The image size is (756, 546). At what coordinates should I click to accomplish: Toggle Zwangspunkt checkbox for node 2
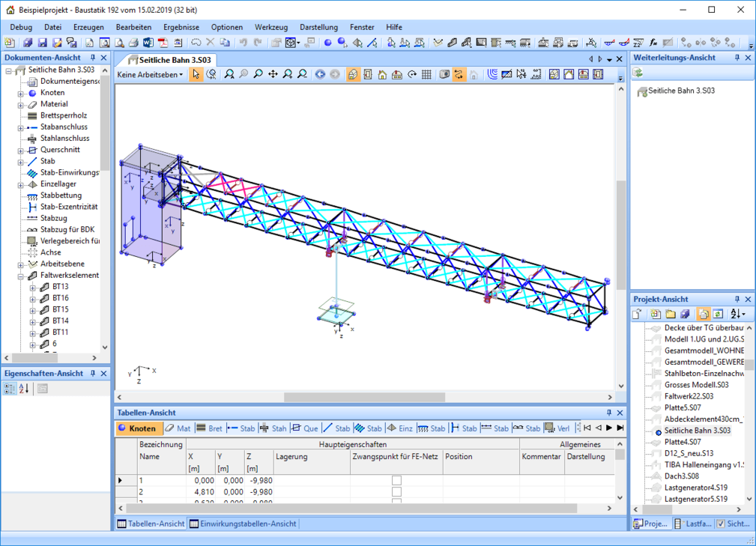click(396, 492)
